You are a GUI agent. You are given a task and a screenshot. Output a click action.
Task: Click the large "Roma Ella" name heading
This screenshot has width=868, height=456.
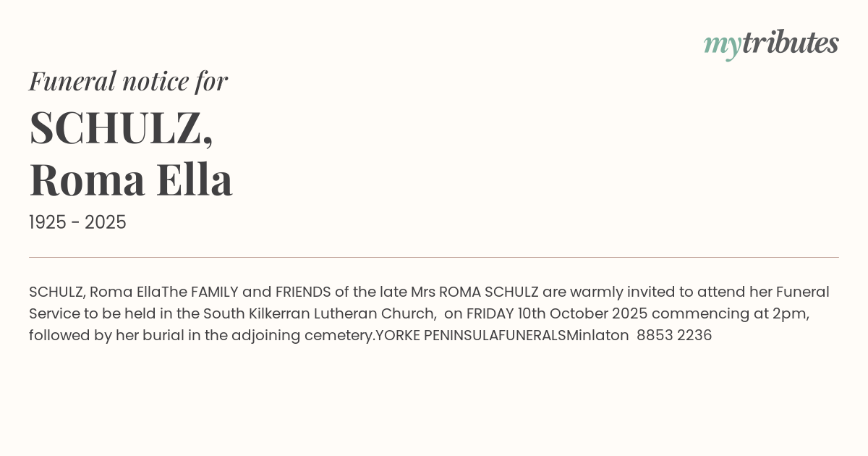131,180
